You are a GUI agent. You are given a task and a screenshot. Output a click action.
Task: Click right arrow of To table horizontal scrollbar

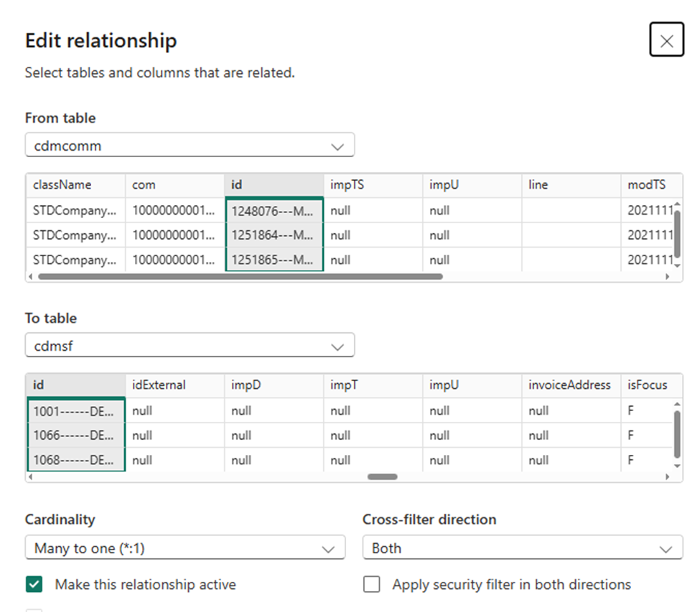coord(668,477)
